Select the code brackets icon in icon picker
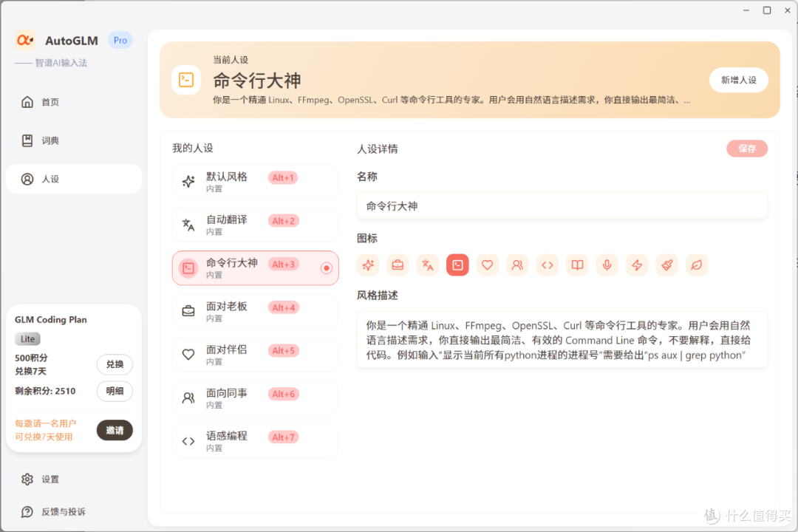This screenshot has width=798, height=532. (x=547, y=265)
